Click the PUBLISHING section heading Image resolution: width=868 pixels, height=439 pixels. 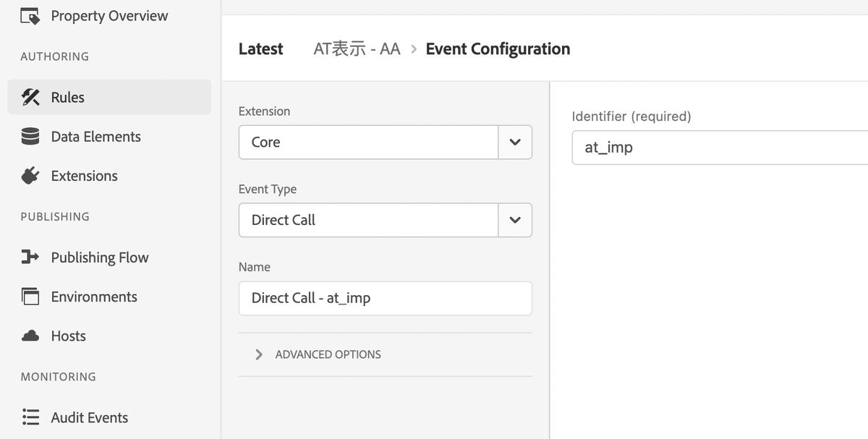point(55,216)
